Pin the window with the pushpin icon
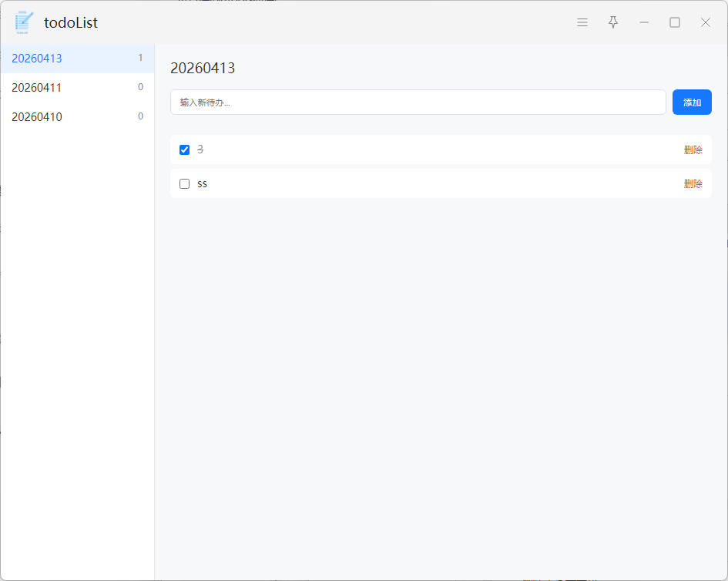728x581 pixels. coord(613,22)
